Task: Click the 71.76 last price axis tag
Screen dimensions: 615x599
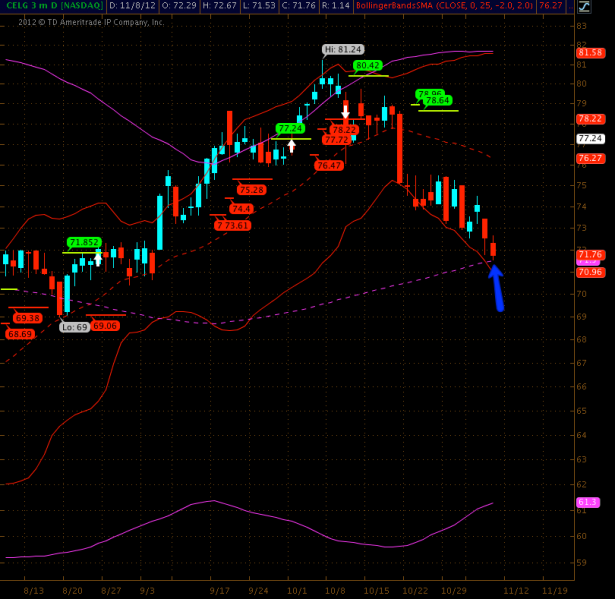Action: tap(590, 255)
